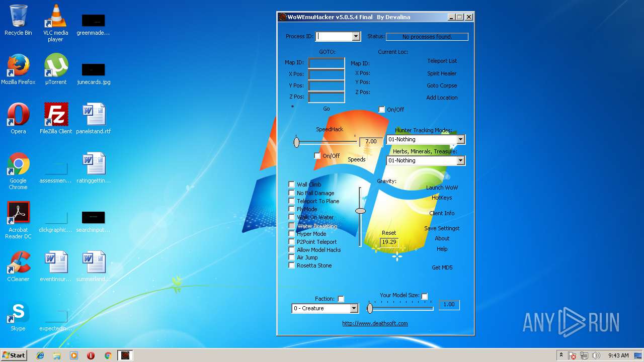Toggle Teleport To Plane checkbox
The width and height of the screenshot is (644, 362).
click(291, 201)
